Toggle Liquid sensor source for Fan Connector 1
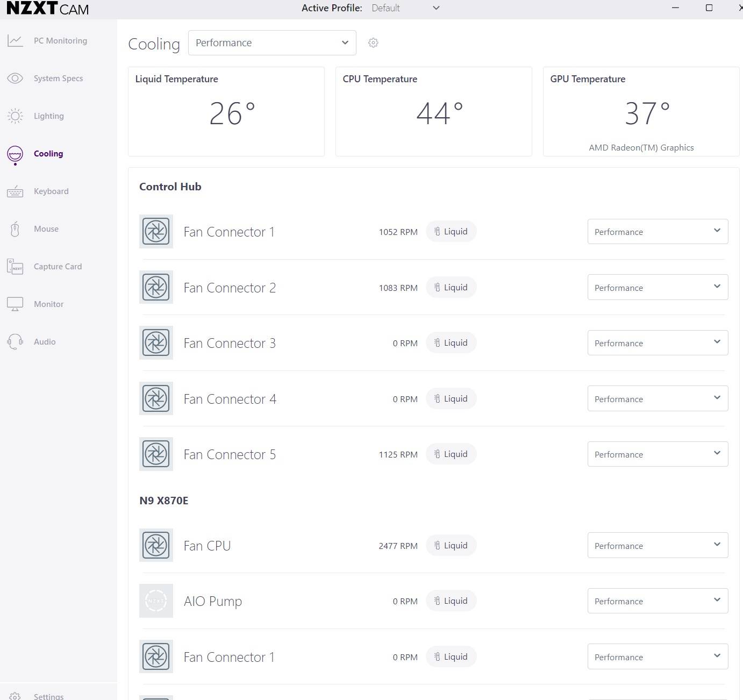The image size is (743, 700). pos(451,232)
